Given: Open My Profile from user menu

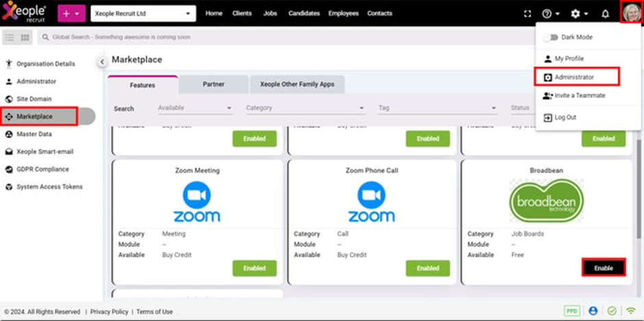Looking at the screenshot, I should pos(569,59).
